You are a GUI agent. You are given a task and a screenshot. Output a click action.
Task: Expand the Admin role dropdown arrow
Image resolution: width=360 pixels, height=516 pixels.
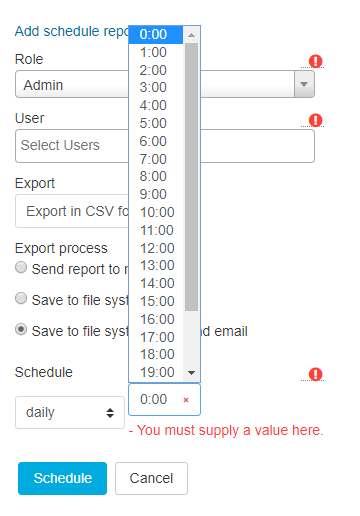click(x=304, y=84)
